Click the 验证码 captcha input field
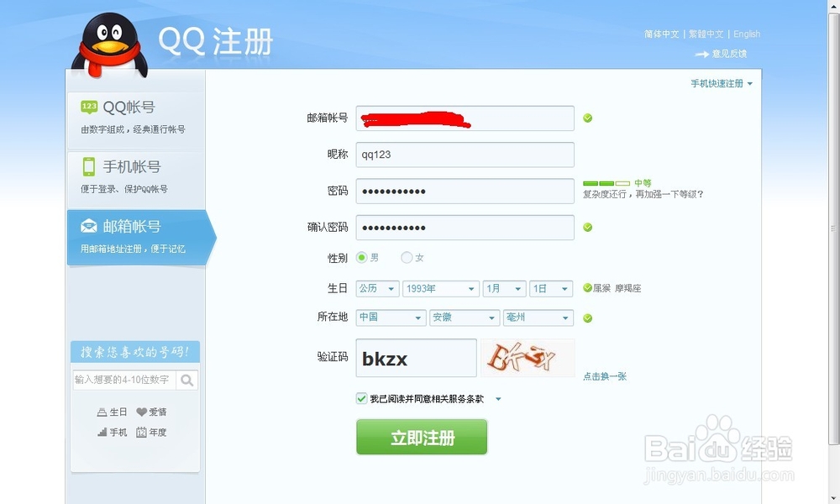This screenshot has height=504, width=840. click(x=417, y=358)
